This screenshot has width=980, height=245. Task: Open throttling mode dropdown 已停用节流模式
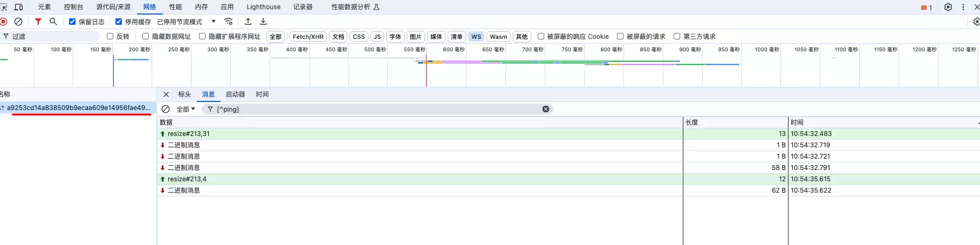[x=187, y=22]
